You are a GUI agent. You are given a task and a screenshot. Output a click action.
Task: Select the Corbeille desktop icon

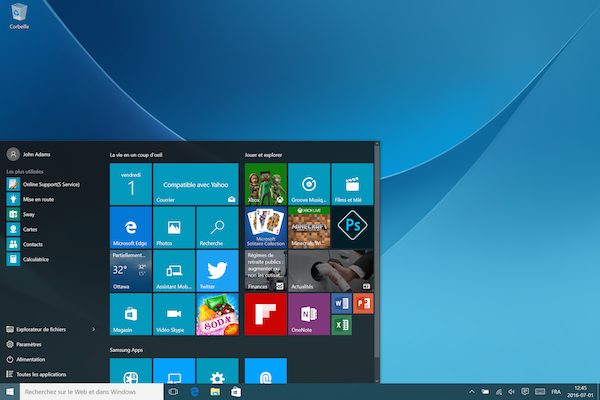[19, 16]
